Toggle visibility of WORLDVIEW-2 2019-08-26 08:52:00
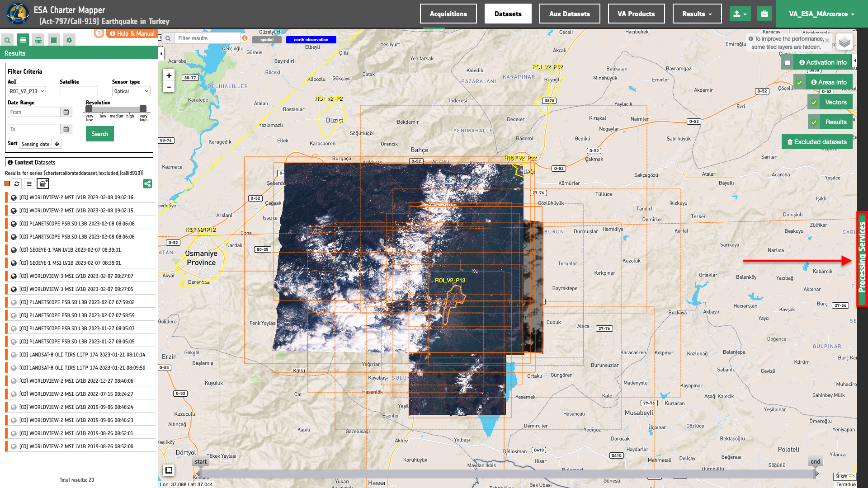 point(14,446)
